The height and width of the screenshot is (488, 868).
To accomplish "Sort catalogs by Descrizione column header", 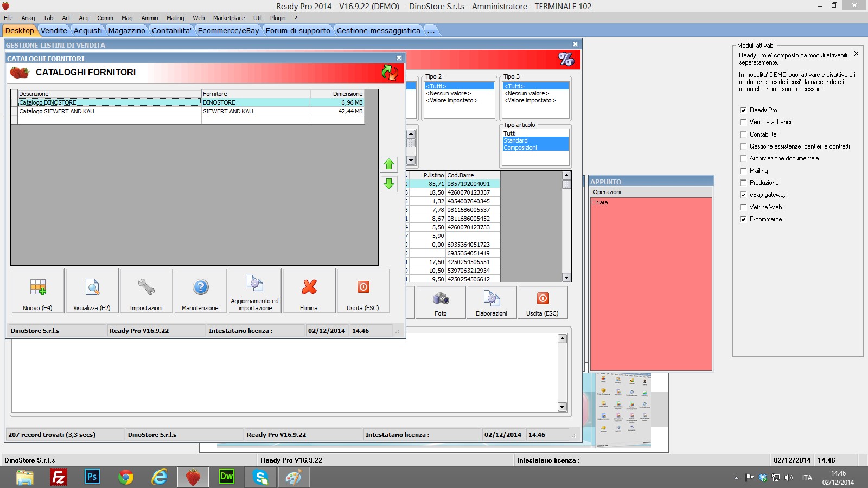I will [x=110, y=94].
